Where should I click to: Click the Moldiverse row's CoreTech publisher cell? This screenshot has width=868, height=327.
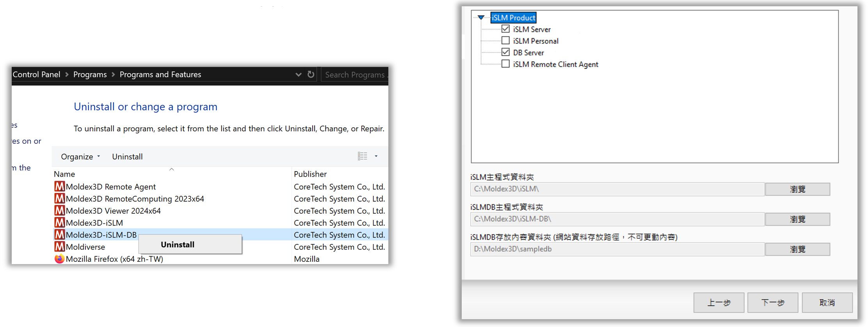pyautogui.click(x=339, y=247)
